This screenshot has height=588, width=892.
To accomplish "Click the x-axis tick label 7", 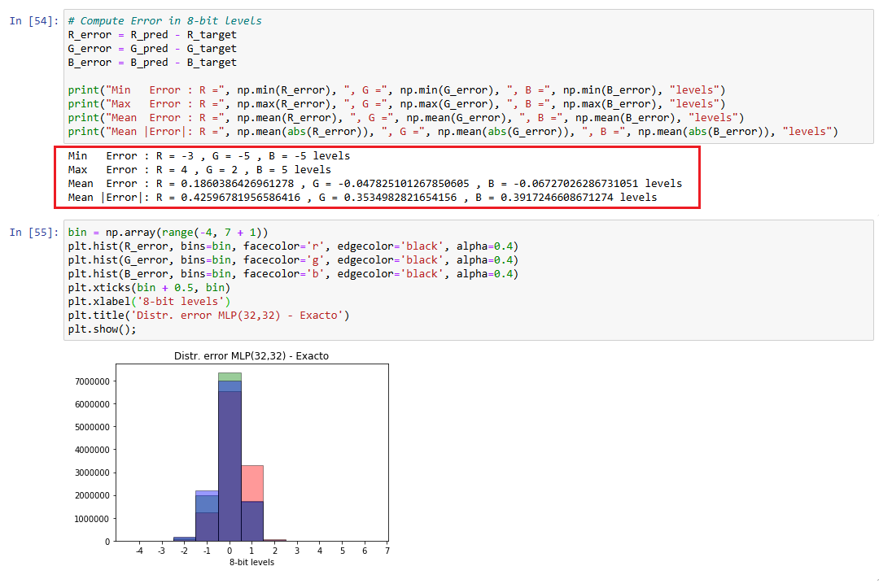I will point(387,551).
